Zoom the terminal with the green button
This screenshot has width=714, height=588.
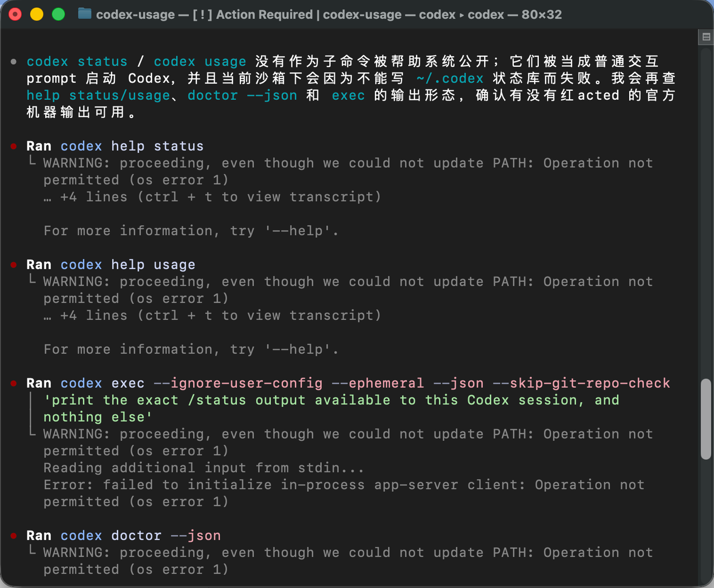coord(58,14)
